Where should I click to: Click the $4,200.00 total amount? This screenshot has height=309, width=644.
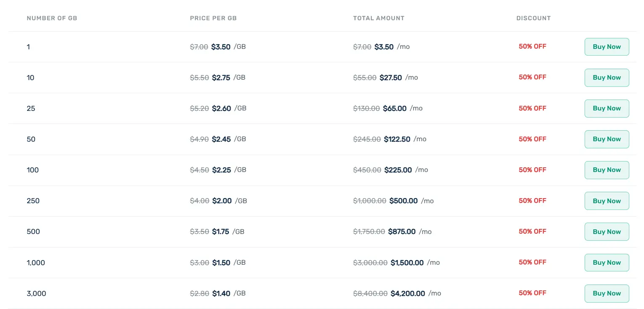click(407, 293)
